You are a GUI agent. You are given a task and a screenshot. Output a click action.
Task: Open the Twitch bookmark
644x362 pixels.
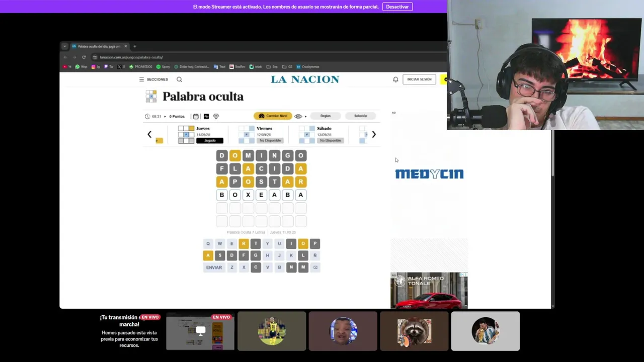pyautogui.click(x=109, y=66)
